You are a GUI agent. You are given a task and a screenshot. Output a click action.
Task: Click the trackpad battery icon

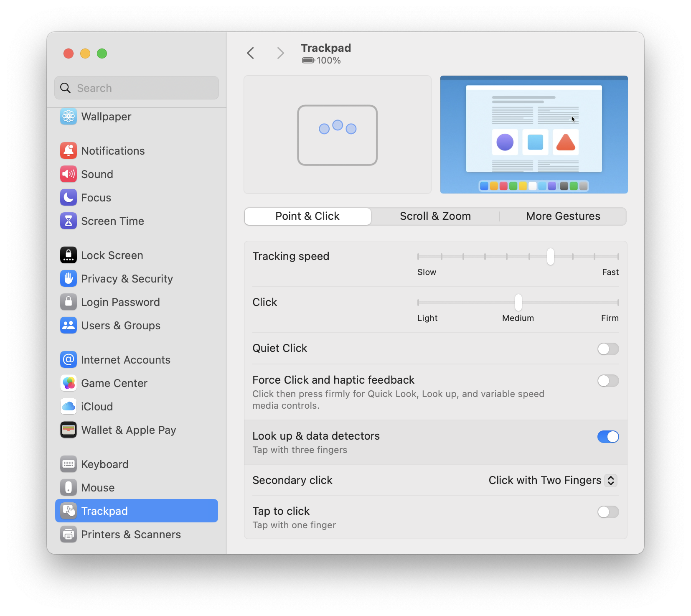pos(308,61)
